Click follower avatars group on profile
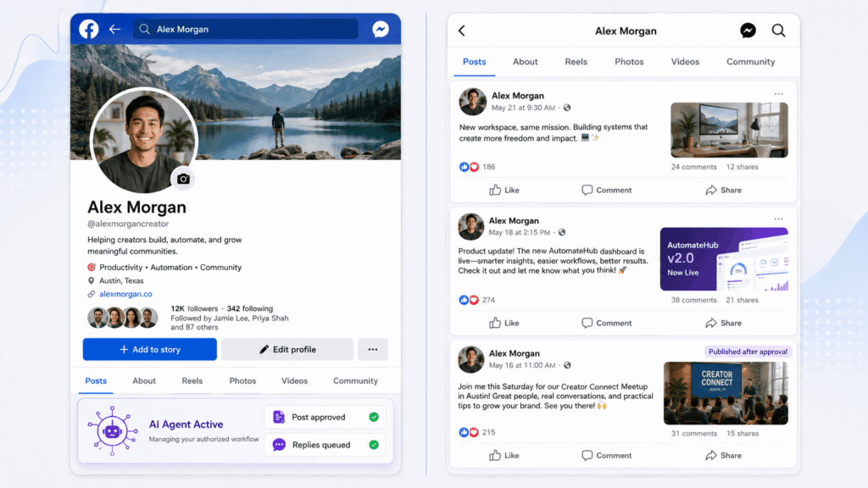 (x=123, y=318)
